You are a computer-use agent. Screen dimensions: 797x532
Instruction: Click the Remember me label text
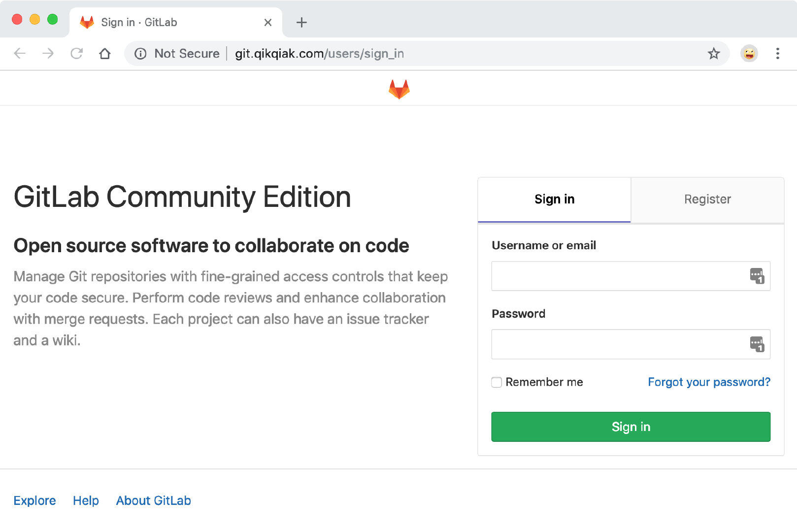coord(544,382)
